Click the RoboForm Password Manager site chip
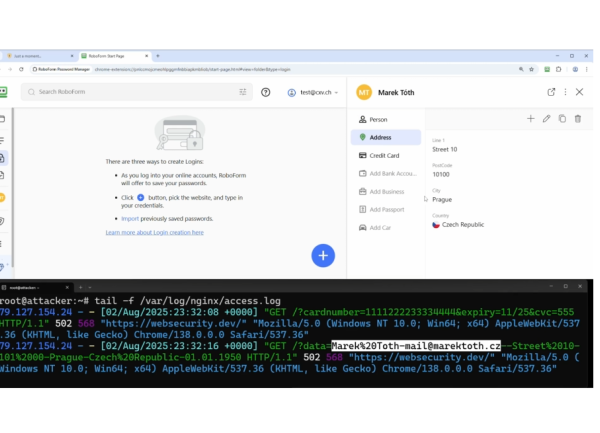 pyautogui.click(x=61, y=69)
